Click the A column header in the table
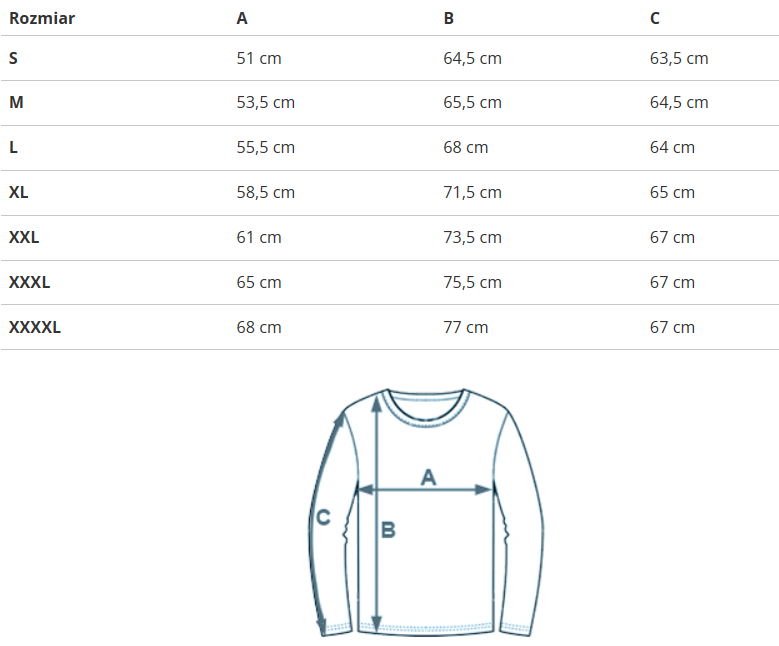The width and height of the screenshot is (779, 646). click(242, 18)
